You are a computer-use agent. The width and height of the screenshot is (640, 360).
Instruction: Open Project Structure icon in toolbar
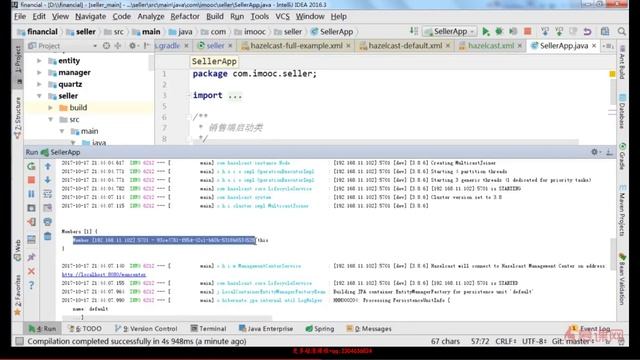click(605, 31)
